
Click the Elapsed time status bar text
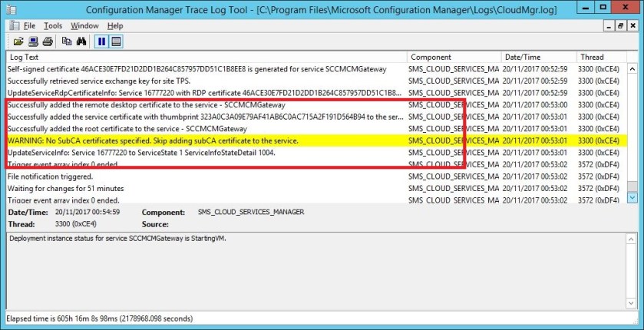click(x=99, y=318)
